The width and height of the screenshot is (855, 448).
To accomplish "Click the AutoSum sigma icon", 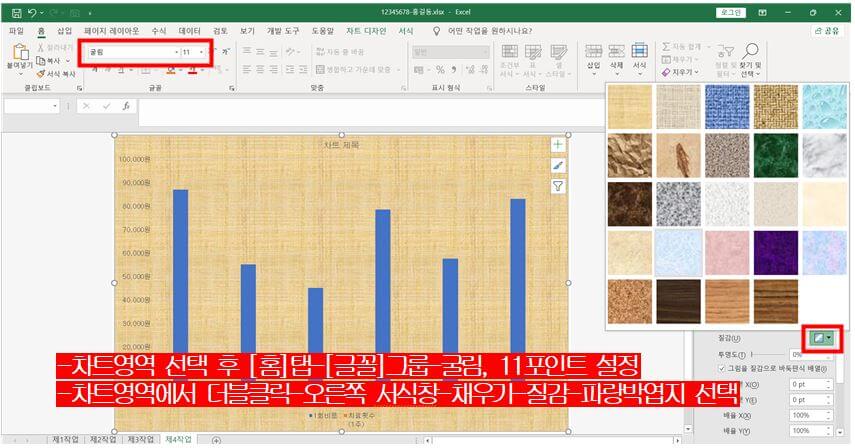I will 666,47.
